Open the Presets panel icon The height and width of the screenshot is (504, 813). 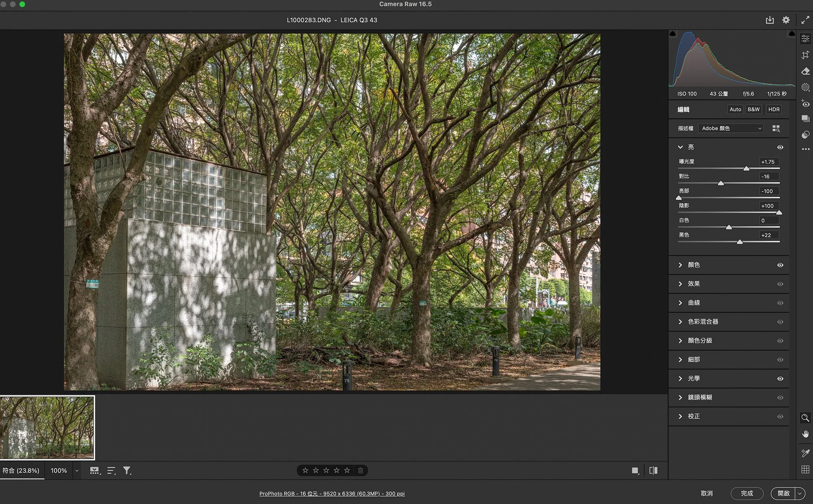(x=805, y=135)
